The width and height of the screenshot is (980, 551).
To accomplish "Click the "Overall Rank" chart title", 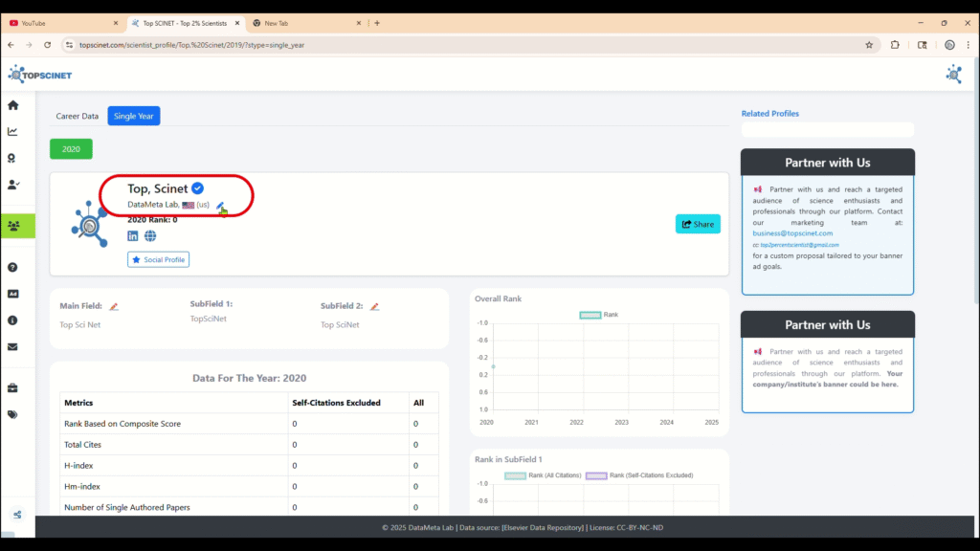I will pos(498,298).
